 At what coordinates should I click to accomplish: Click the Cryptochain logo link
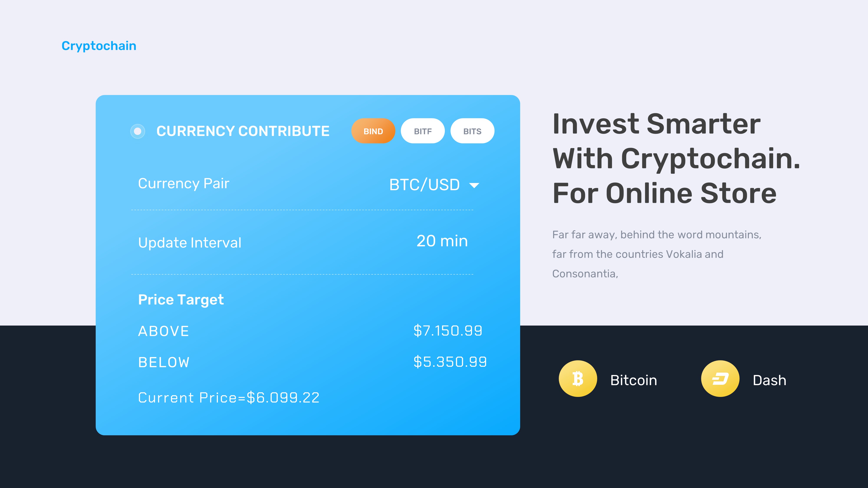coord(99,46)
